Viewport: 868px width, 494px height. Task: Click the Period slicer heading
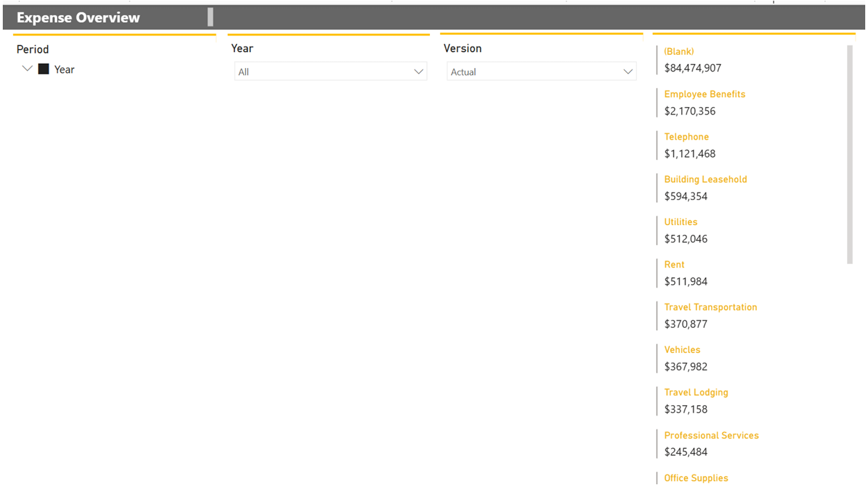tap(33, 49)
